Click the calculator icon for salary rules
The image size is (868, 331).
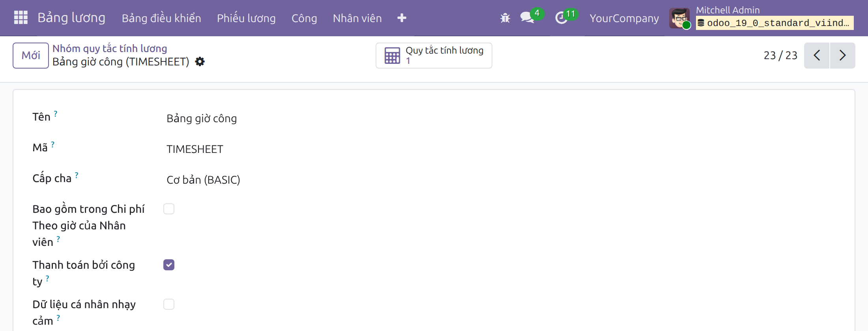coord(392,56)
